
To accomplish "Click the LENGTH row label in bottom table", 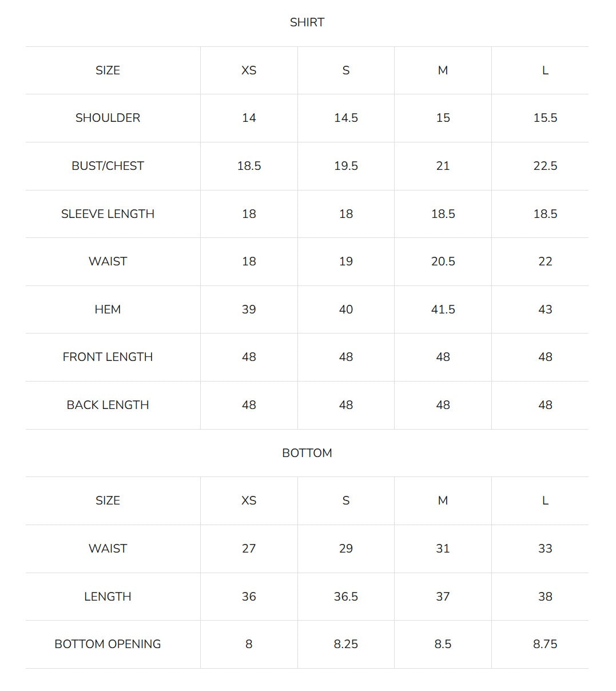I will click(x=108, y=597).
